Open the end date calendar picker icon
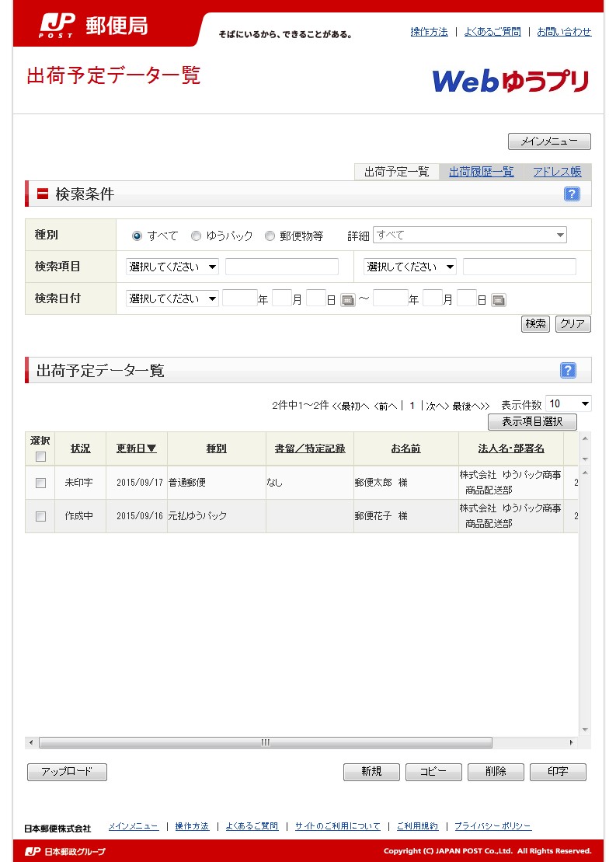 [x=499, y=300]
